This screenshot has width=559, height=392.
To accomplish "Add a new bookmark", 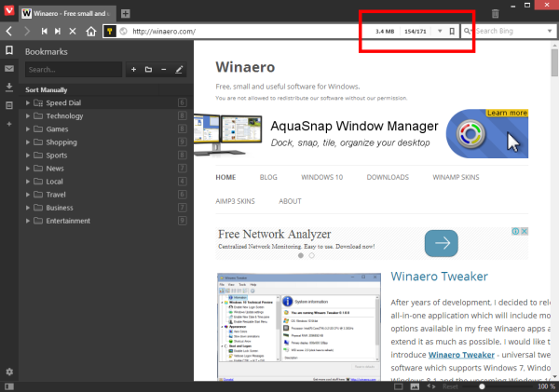I will 133,70.
